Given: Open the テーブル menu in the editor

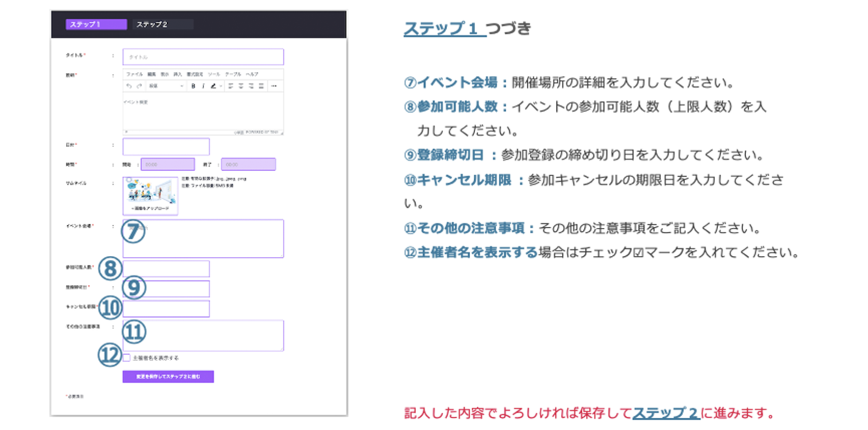Looking at the screenshot, I should 233,74.
